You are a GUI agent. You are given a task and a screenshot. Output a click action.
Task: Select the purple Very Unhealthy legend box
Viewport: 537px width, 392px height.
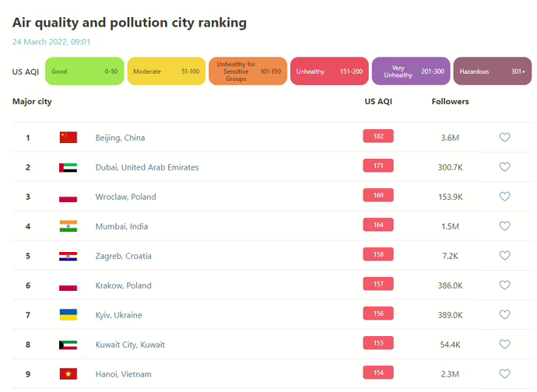(410, 72)
